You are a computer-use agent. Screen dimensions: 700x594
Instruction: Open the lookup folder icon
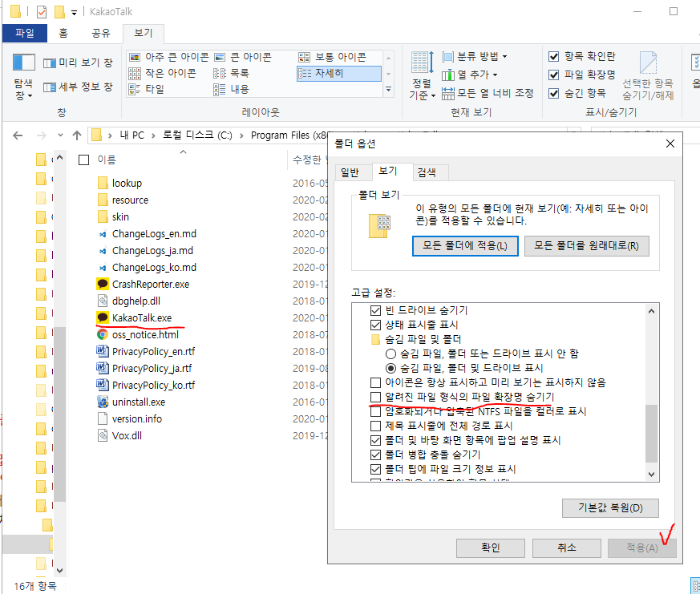(x=103, y=183)
